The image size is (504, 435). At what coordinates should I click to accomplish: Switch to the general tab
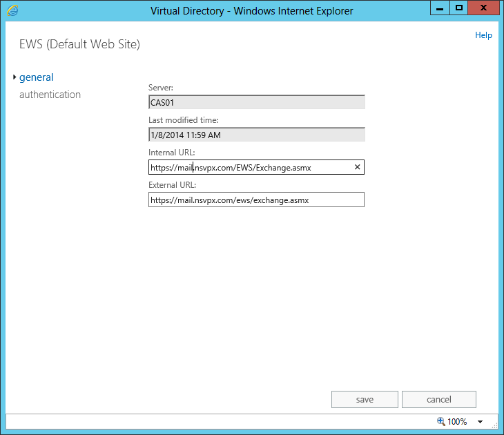point(37,77)
